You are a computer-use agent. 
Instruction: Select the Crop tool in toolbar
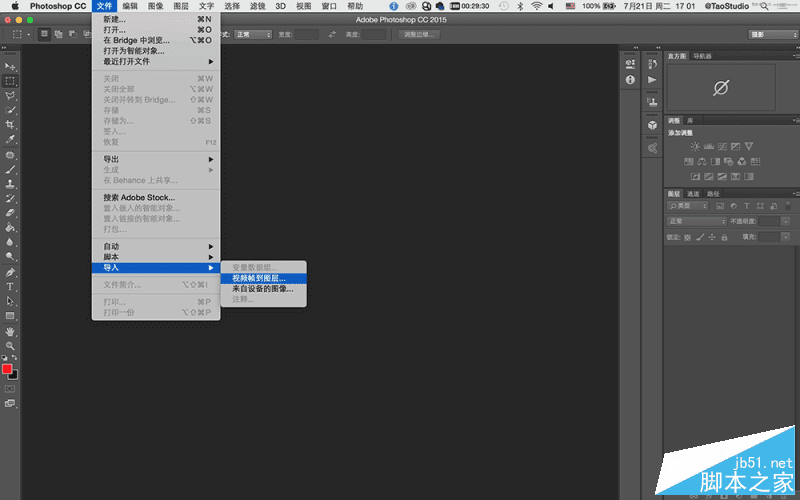pyautogui.click(x=10, y=124)
